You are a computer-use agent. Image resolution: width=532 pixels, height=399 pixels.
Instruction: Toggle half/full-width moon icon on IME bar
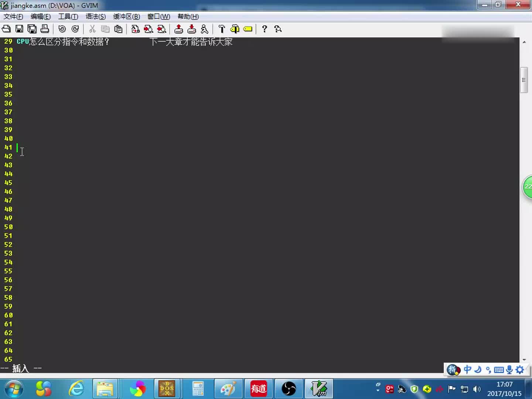click(x=478, y=369)
